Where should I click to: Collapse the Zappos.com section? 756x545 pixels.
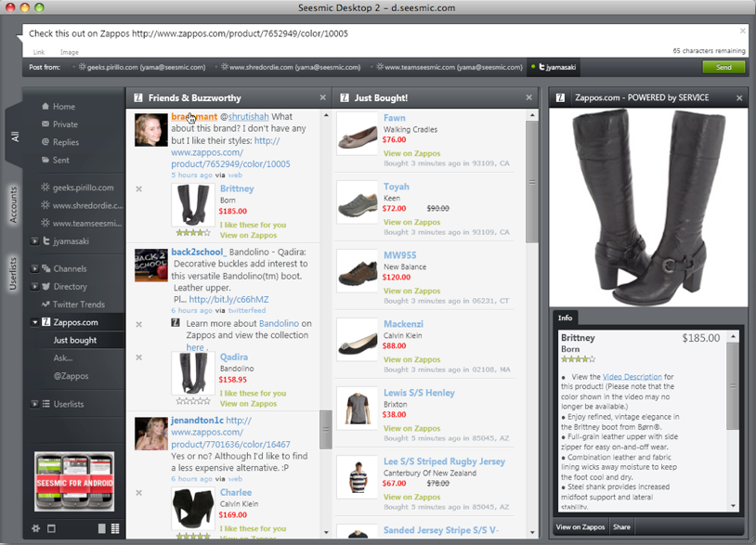click(34, 322)
